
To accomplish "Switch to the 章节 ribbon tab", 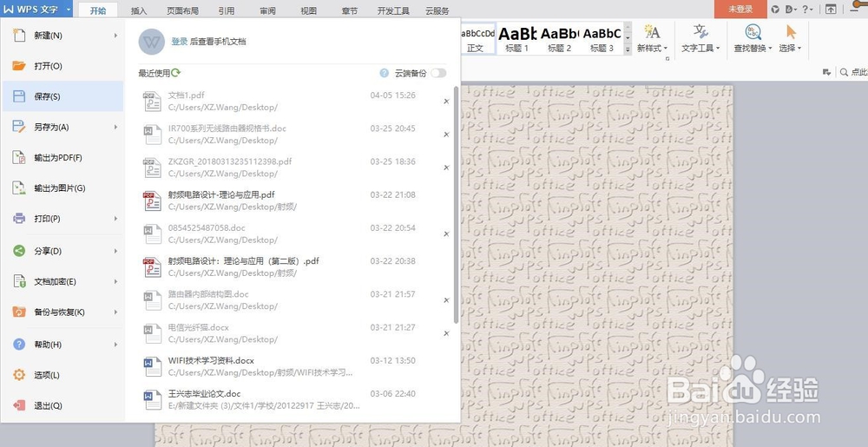I will (x=350, y=10).
